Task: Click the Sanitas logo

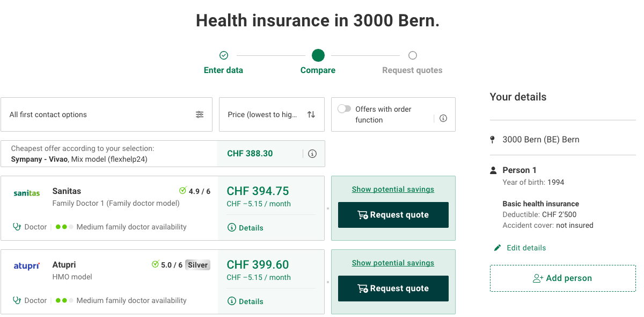Action: pyautogui.click(x=27, y=193)
